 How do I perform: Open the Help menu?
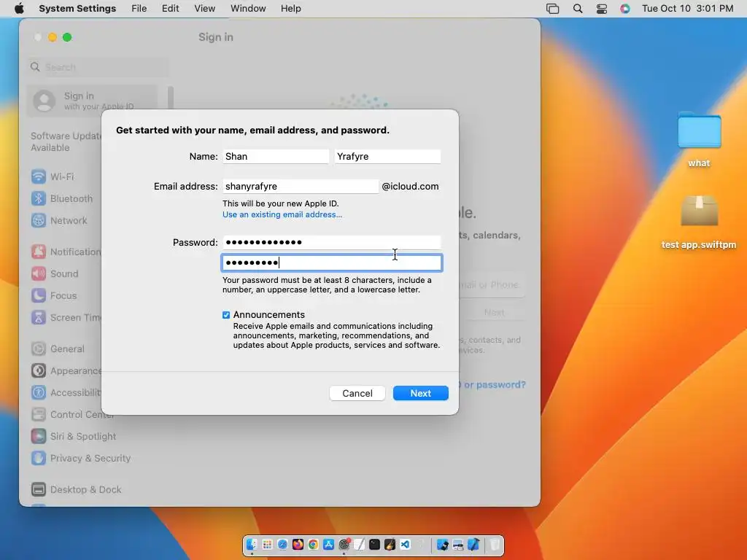coord(290,9)
